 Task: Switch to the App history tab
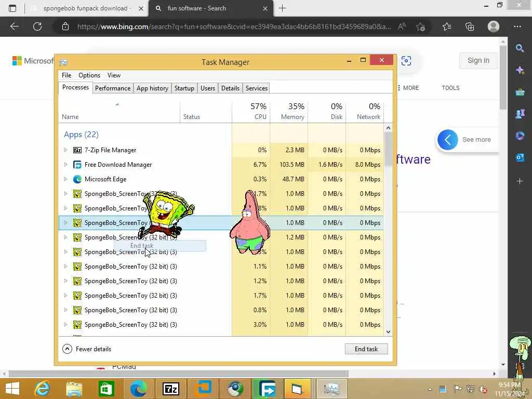152,88
